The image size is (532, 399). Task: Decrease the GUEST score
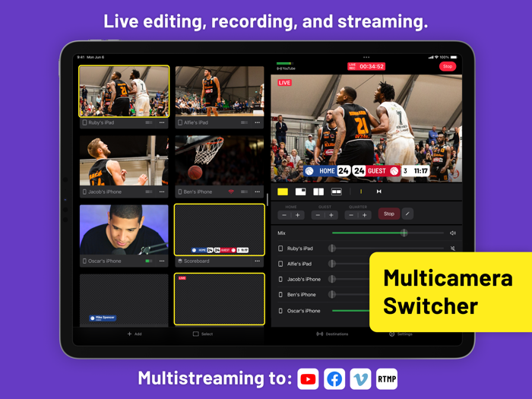coord(318,215)
